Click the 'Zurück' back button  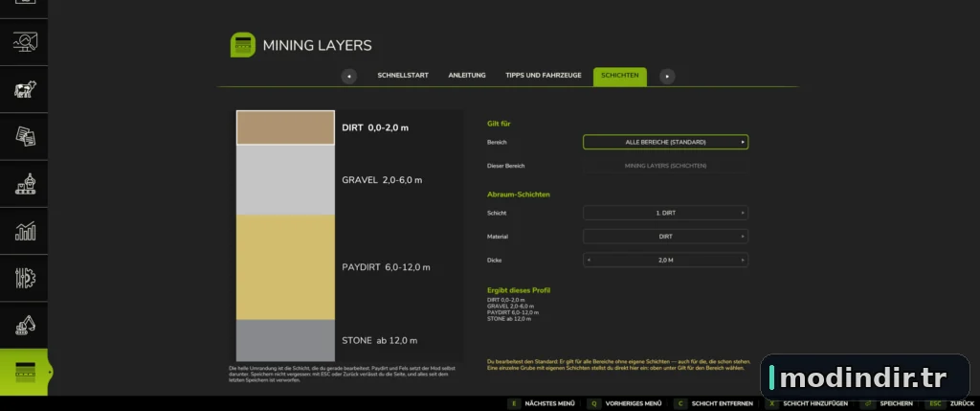(x=962, y=404)
